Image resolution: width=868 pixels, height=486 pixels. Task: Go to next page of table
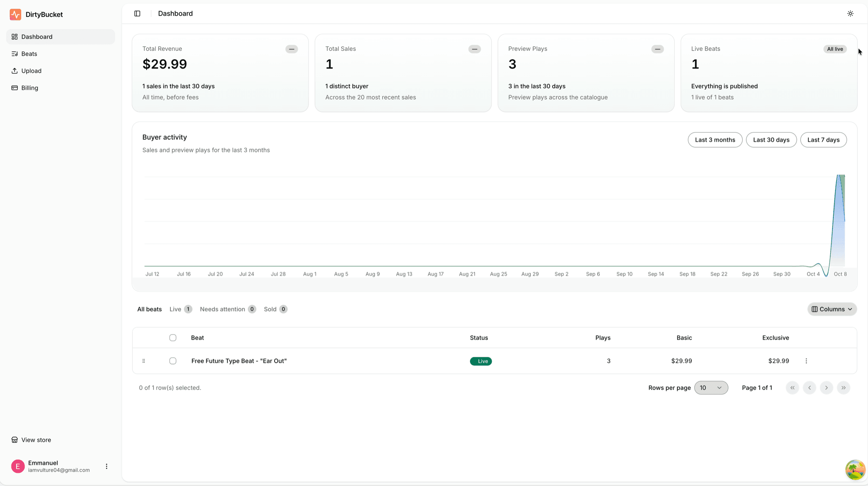pos(826,388)
